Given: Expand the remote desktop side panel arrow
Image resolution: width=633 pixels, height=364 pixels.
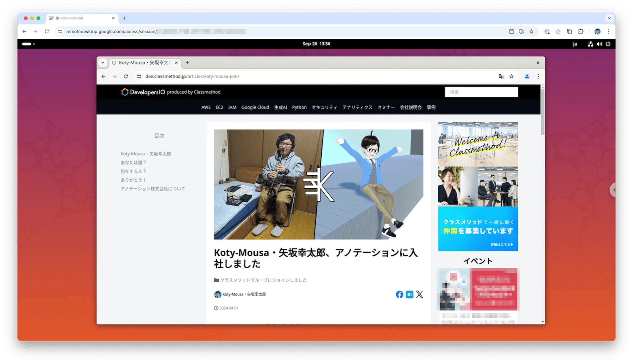Looking at the screenshot, I should coord(613,190).
